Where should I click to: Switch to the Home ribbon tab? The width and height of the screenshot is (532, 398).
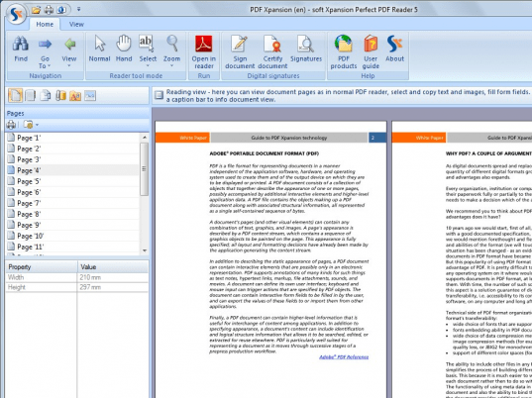click(x=45, y=24)
